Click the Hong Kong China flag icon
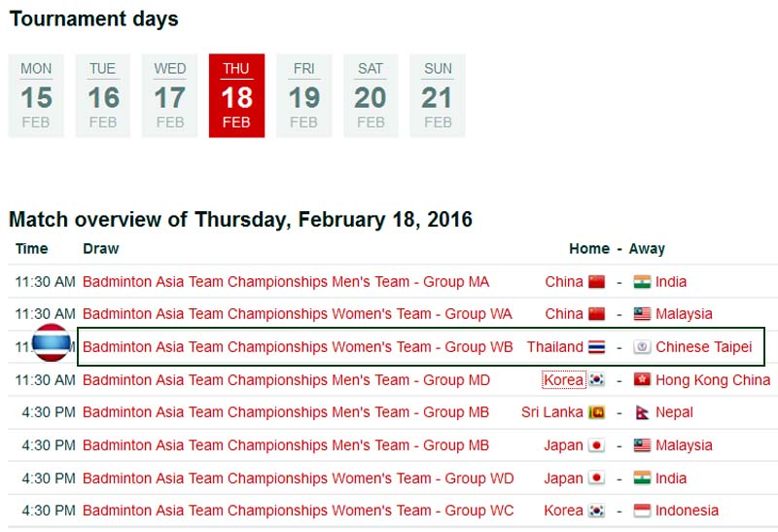The image size is (778, 532). click(642, 380)
